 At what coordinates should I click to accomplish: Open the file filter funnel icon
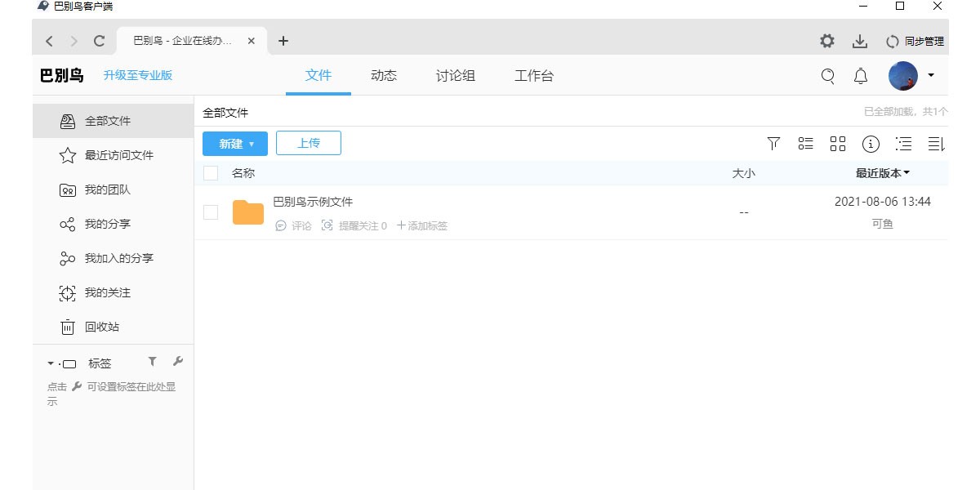774,144
